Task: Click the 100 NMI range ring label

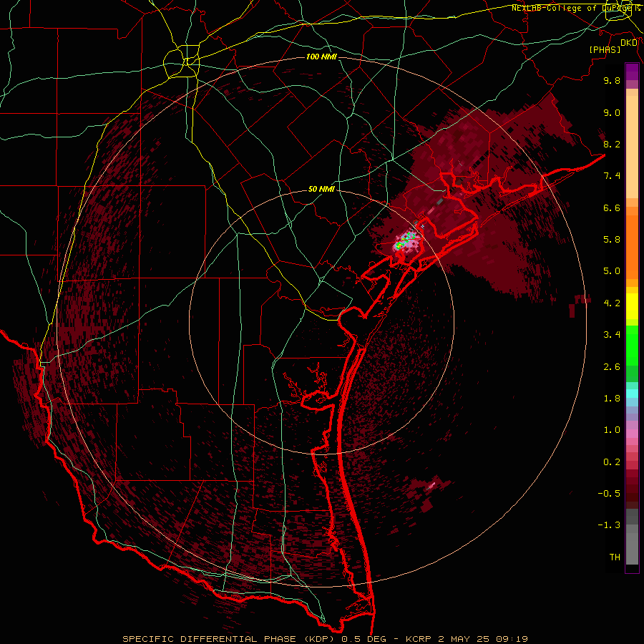Action: coord(321,57)
